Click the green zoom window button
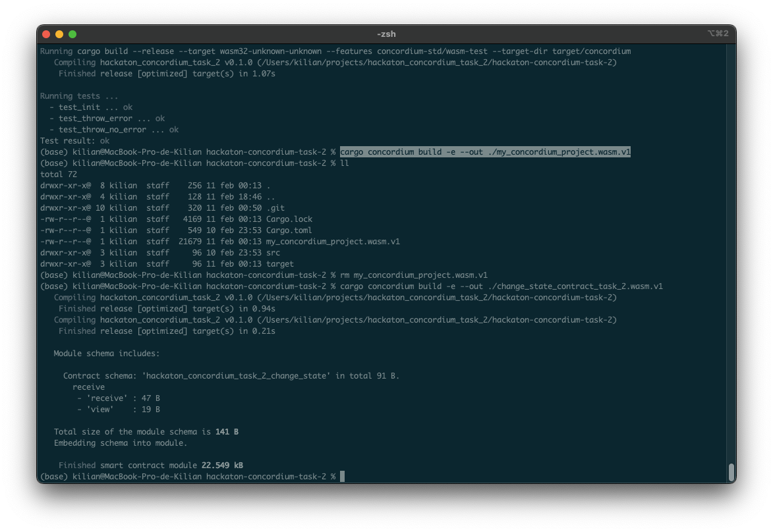 click(x=72, y=34)
